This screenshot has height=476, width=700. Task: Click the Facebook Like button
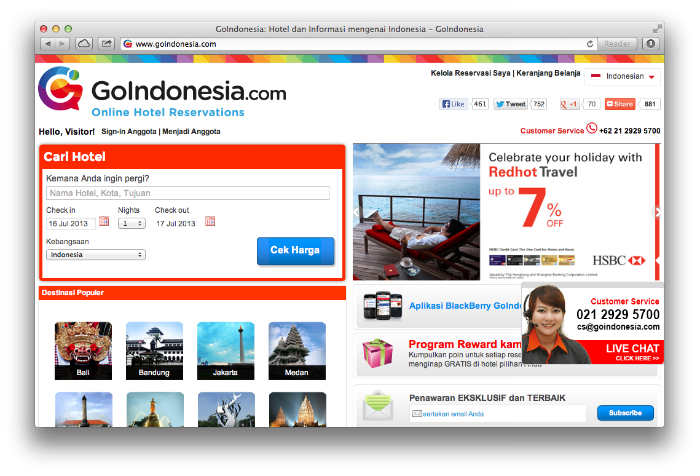coord(454,104)
